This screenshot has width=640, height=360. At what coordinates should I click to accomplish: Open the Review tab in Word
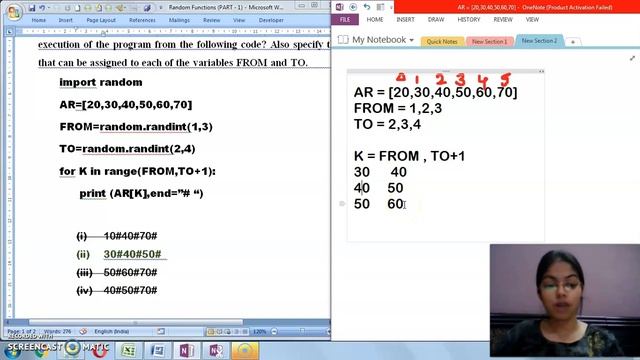pos(211,20)
